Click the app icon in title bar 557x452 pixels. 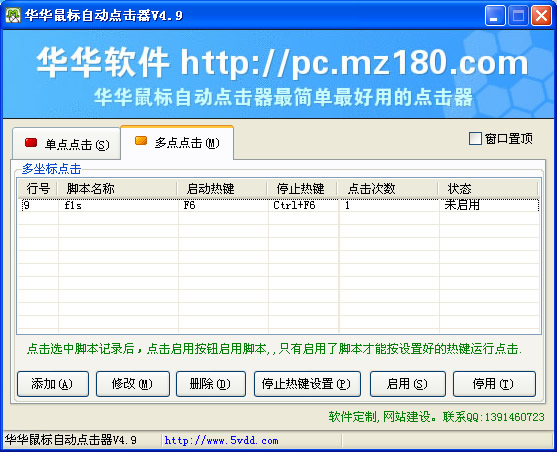point(13,15)
